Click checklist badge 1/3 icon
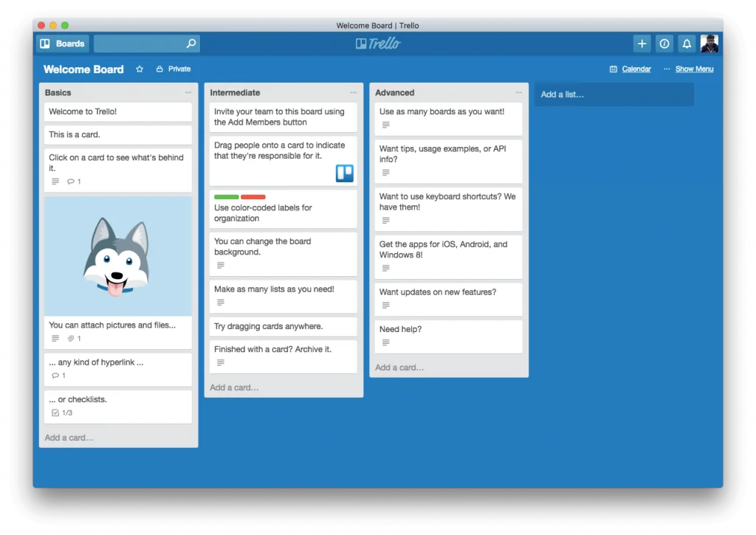This screenshot has width=756, height=535. pos(55,413)
